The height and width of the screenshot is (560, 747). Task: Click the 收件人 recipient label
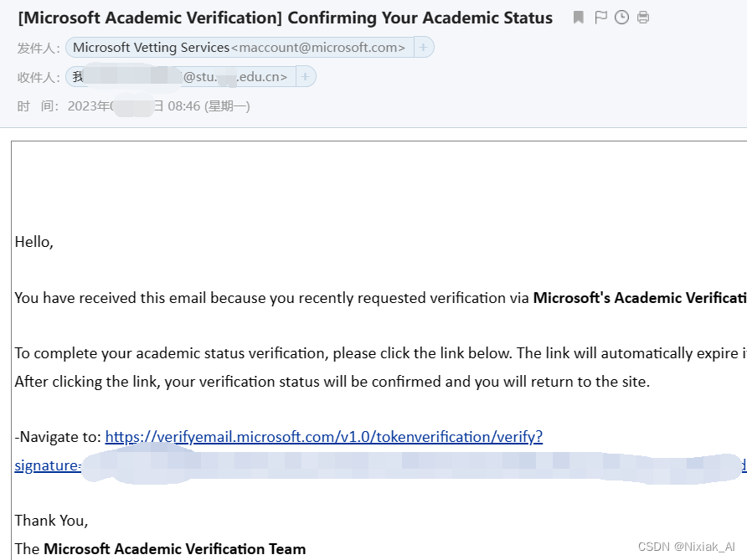[x=39, y=78]
